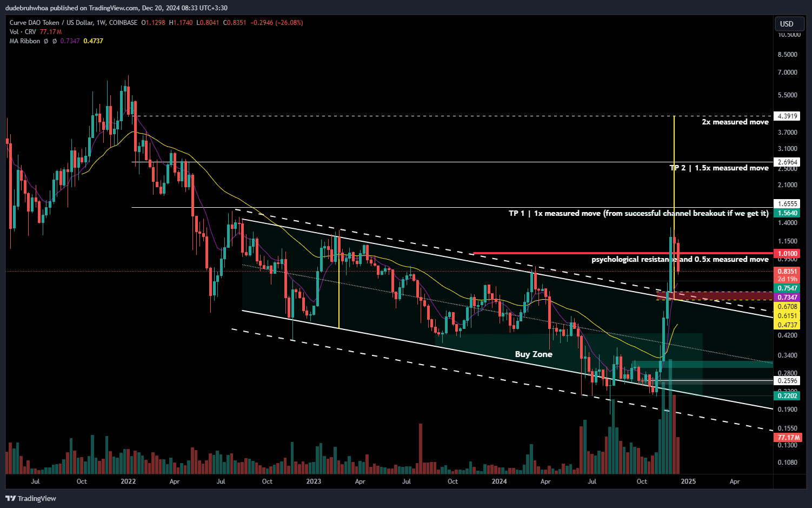Click the 0.3400 tick on price axis
The width and height of the screenshot is (812, 508).
787,355
